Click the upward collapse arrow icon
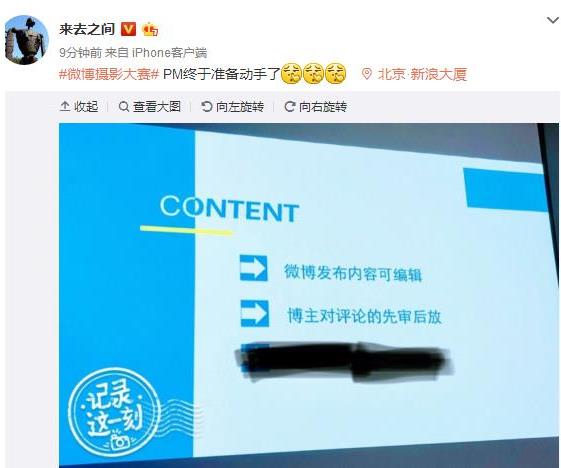This screenshot has width=561, height=468. coord(65,106)
